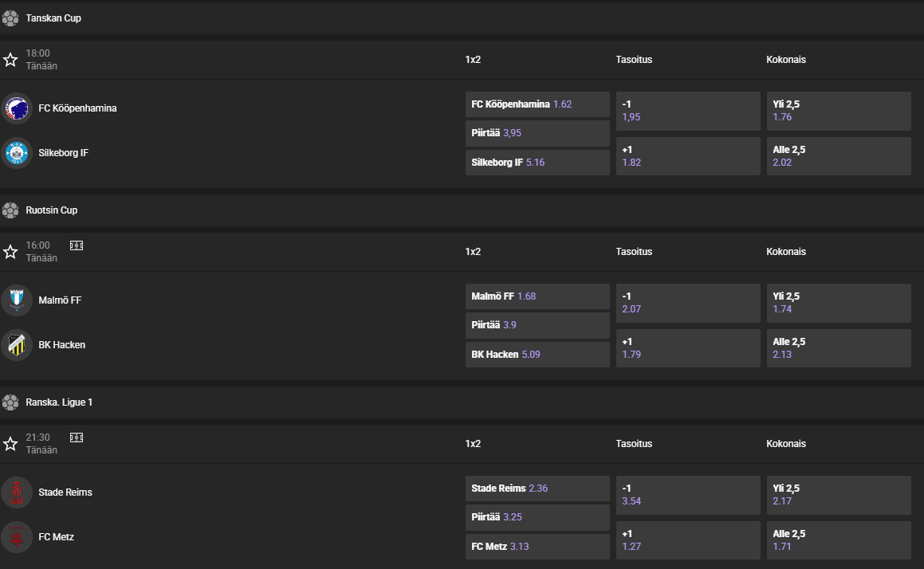Bet on Stade Reims win 2.36
This screenshot has width=924, height=569.
pyautogui.click(x=537, y=489)
